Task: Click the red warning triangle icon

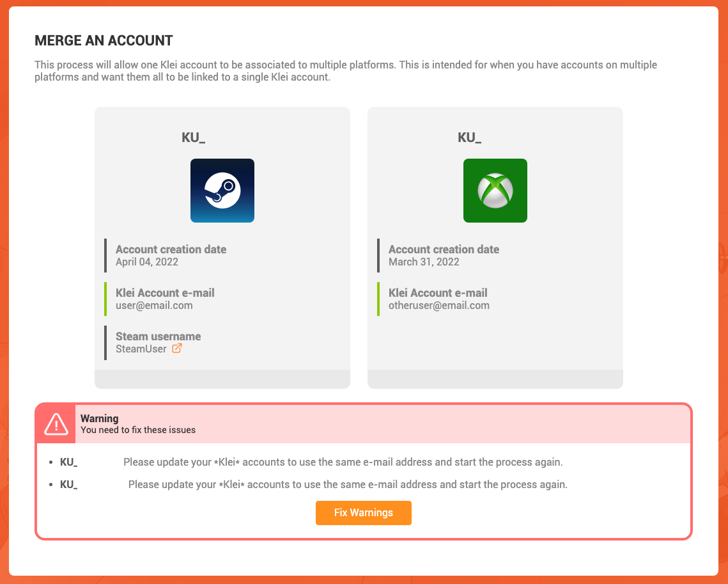Action: [56, 423]
